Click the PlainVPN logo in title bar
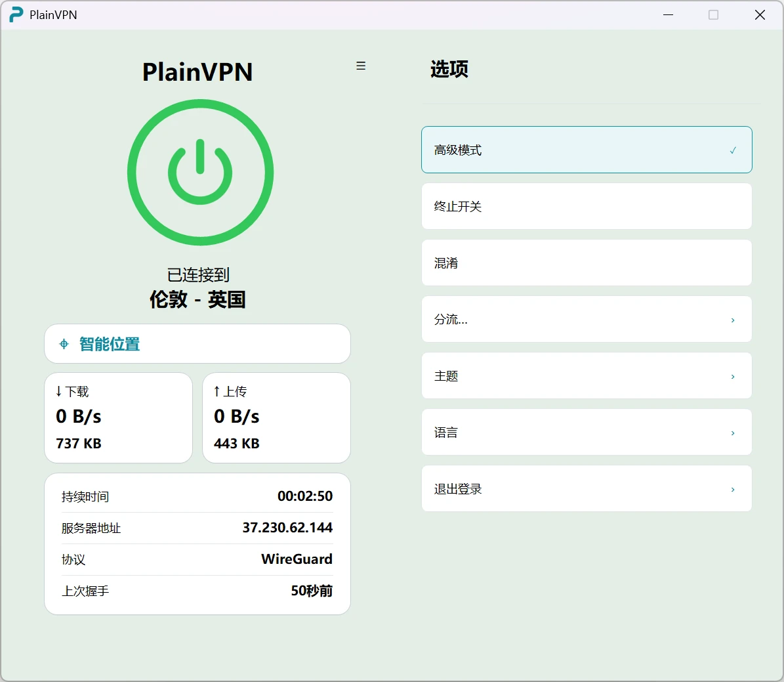784x682 pixels. [16, 14]
